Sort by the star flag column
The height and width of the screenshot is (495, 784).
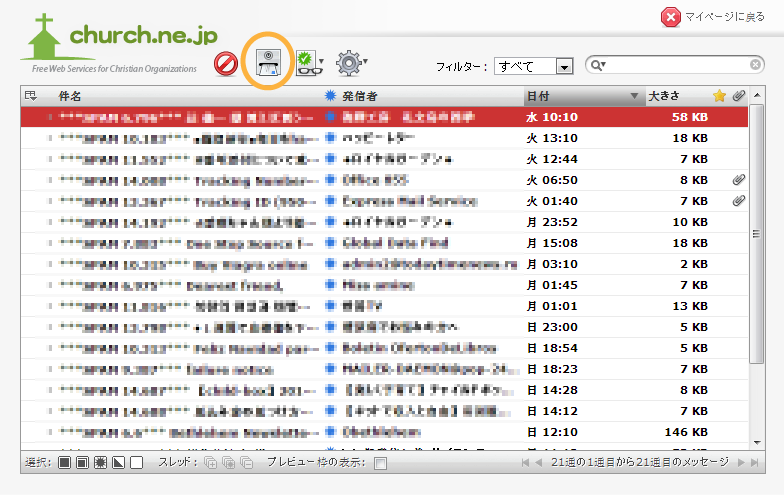click(719, 96)
